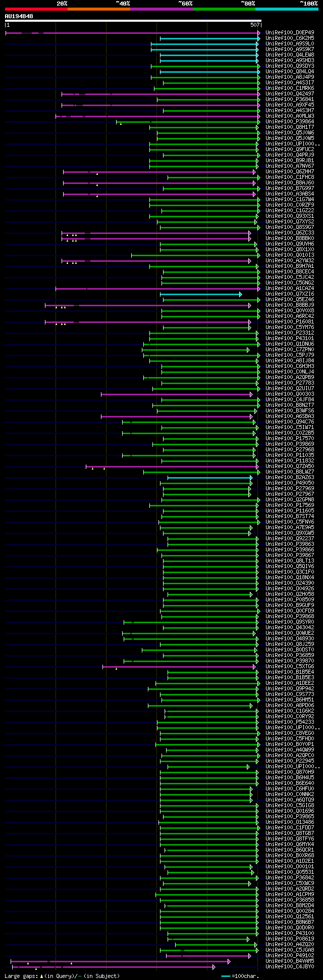
Task: Open the UniRef100_B2AZ63 hit label
Action: 290,477
